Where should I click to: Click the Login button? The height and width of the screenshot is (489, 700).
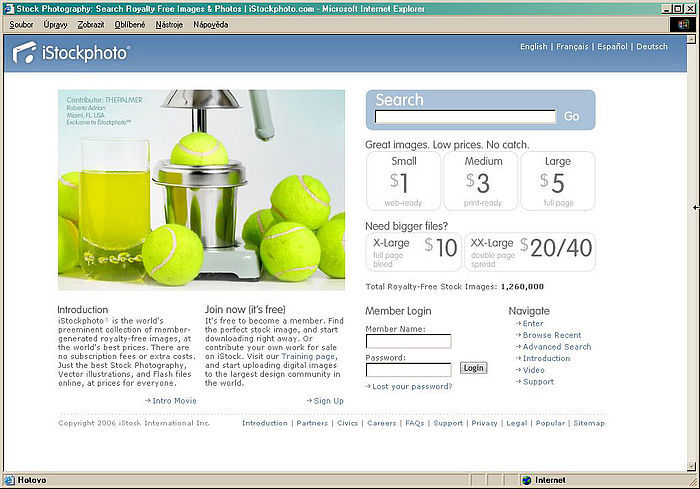473,368
